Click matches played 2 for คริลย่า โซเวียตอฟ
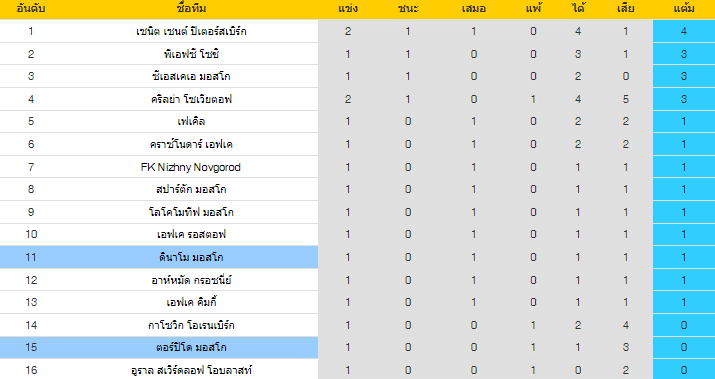 (348, 99)
